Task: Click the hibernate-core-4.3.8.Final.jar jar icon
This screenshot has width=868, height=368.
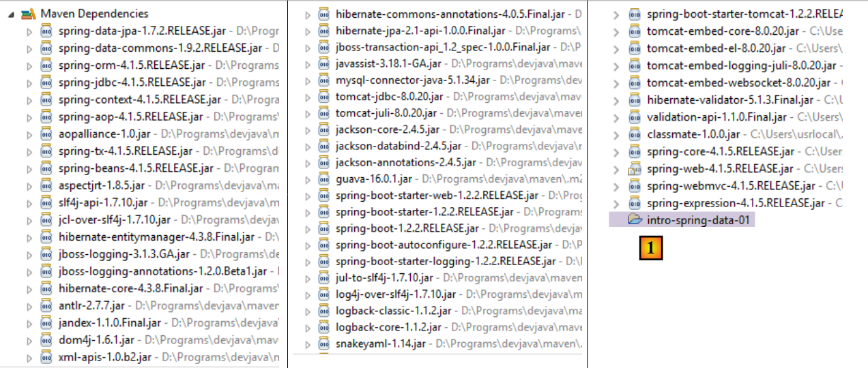Action: 46,288
